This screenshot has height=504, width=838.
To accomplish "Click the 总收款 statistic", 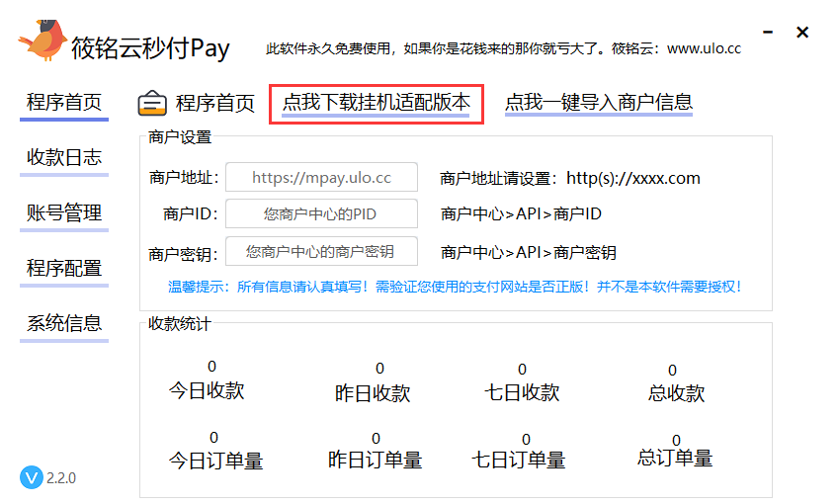I will pos(676,384).
